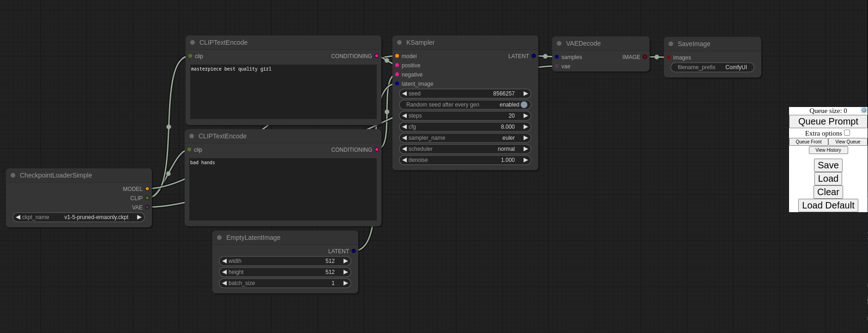
Task: Collapse the KSampler node via title dot
Action: click(399, 42)
